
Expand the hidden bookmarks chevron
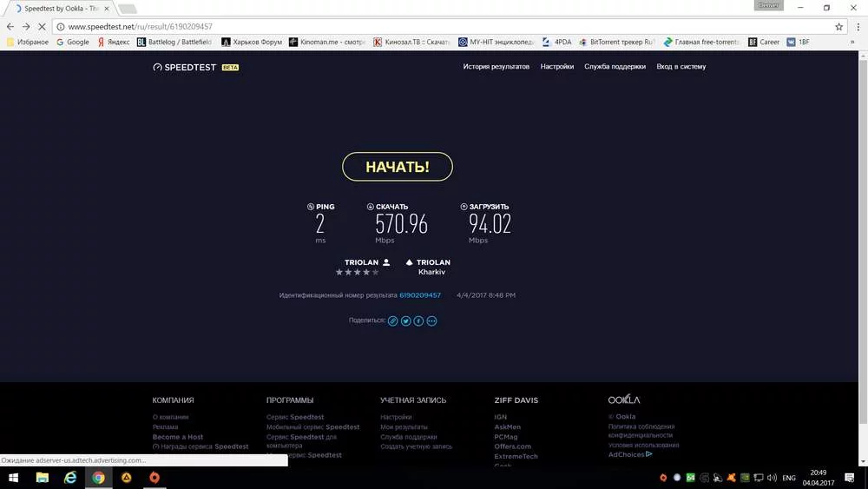(x=852, y=42)
